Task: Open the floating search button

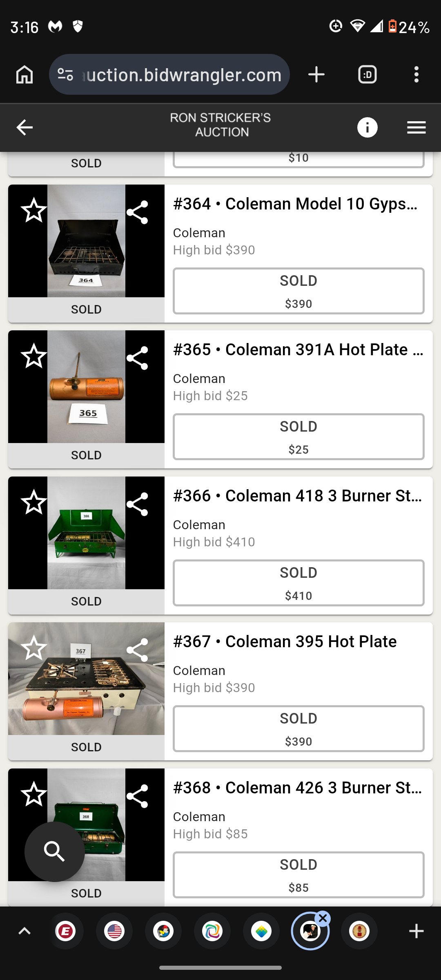Action: (x=55, y=851)
